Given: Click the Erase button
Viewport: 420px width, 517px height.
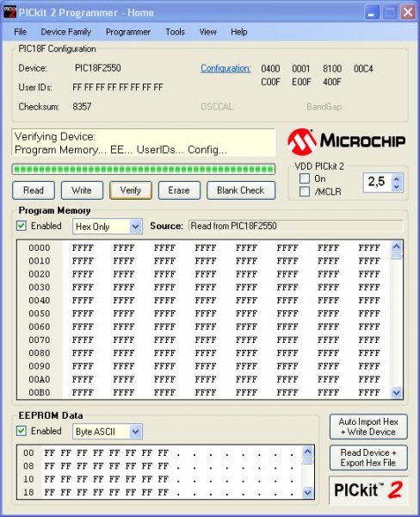Looking at the screenshot, I should click(x=179, y=190).
